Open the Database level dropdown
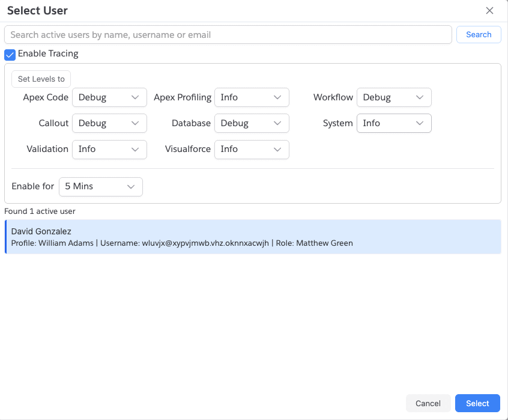This screenshot has width=508, height=420. (252, 123)
